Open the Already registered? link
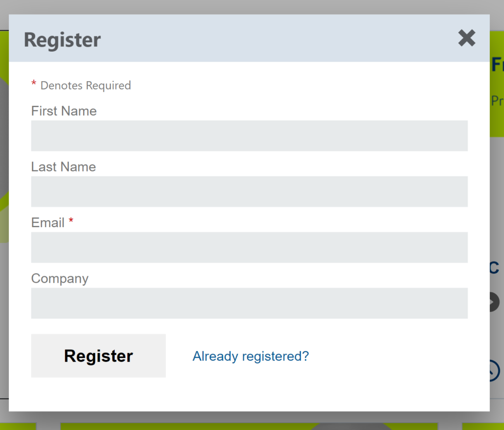The width and height of the screenshot is (504, 430). [251, 356]
